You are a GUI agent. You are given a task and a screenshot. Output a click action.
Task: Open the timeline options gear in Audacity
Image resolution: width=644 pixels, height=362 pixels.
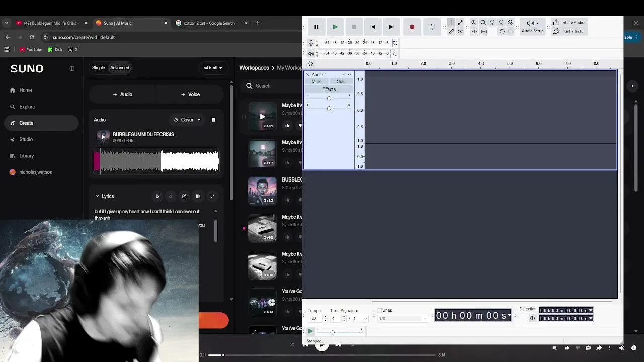310,64
